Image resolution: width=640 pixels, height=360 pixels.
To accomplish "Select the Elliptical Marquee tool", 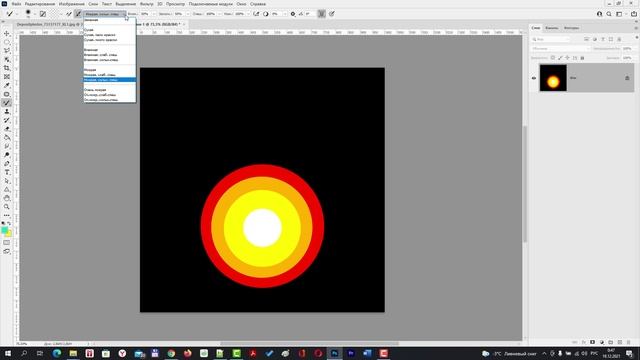I will [7, 42].
